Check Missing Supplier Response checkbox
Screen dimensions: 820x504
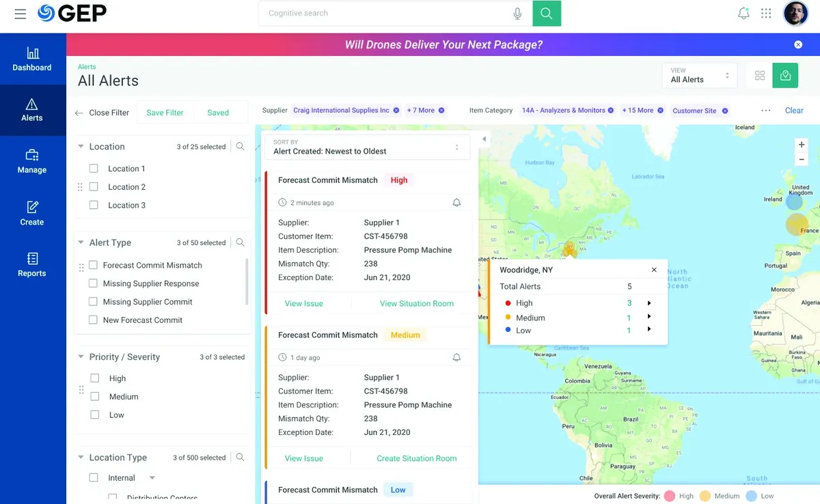click(x=93, y=283)
